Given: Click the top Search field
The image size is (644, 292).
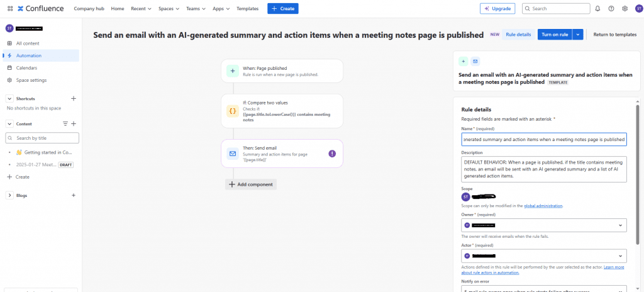Looking at the screenshot, I should [556, 9].
